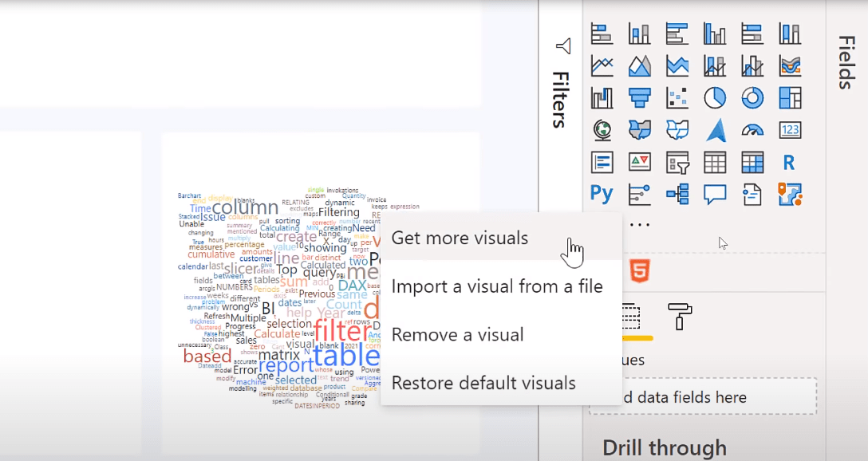Select the Clustered column chart visual
The height and width of the screenshot is (461, 868).
coord(715,33)
